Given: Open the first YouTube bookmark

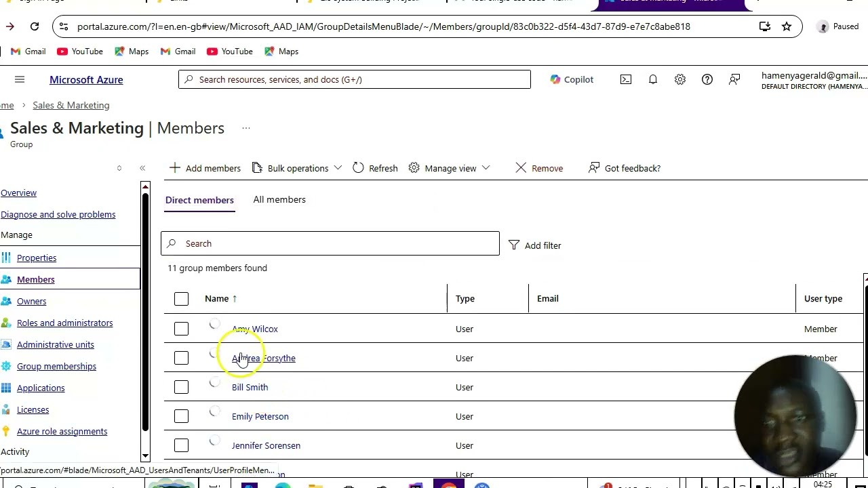Looking at the screenshot, I should [80, 52].
